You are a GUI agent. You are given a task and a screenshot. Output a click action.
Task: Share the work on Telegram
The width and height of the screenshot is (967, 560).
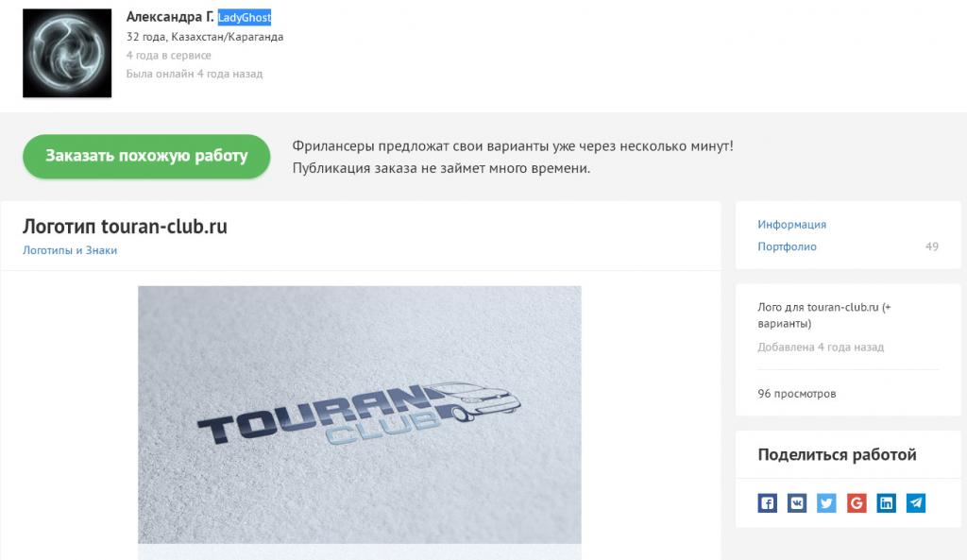click(x=916, y=502)
